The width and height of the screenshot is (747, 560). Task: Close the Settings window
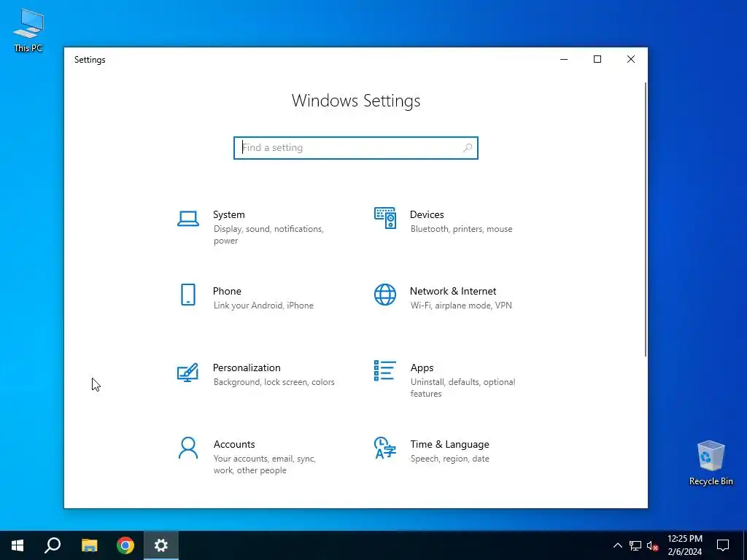tap(631, 60)
